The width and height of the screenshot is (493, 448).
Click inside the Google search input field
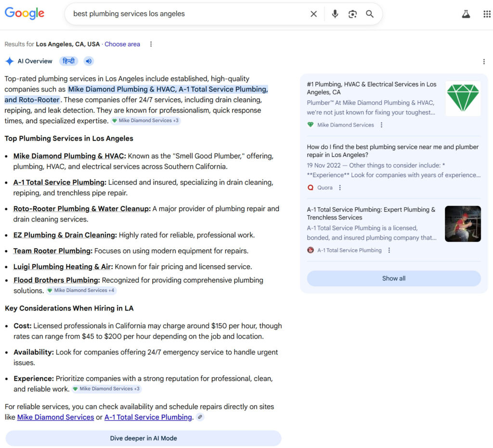[188, 14]
